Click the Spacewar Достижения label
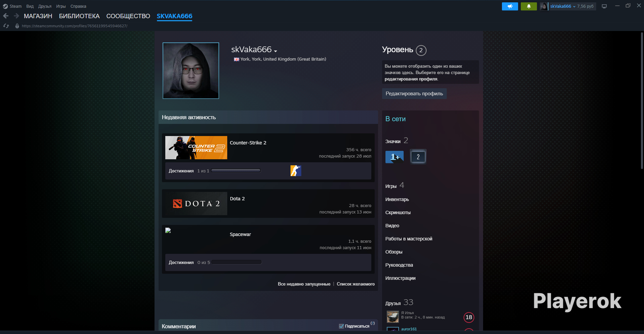Screen dimensions: 644x334 click(181, 263)
